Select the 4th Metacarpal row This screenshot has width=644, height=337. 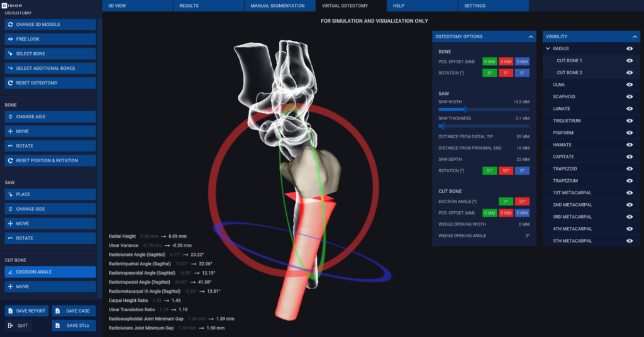click(591, 229)
